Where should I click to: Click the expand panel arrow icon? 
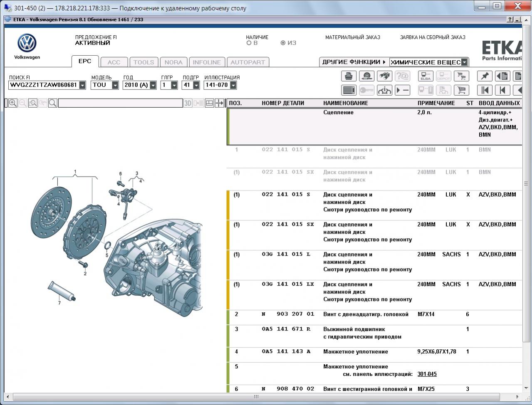click(220, 103)
